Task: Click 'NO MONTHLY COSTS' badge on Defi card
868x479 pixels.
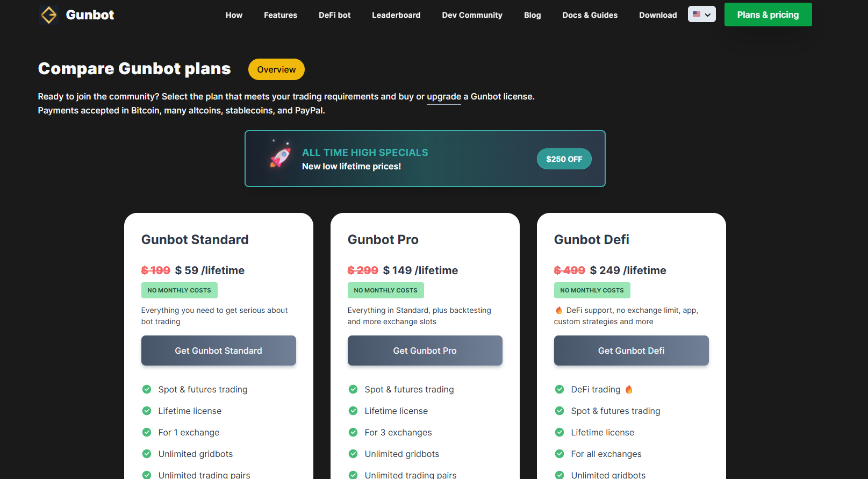Action: point(592,290)
